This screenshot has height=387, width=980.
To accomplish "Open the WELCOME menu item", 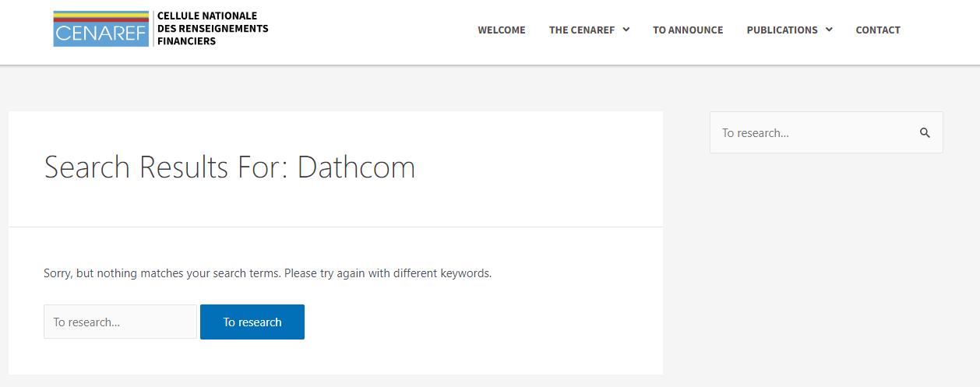I will pos(502,30).
